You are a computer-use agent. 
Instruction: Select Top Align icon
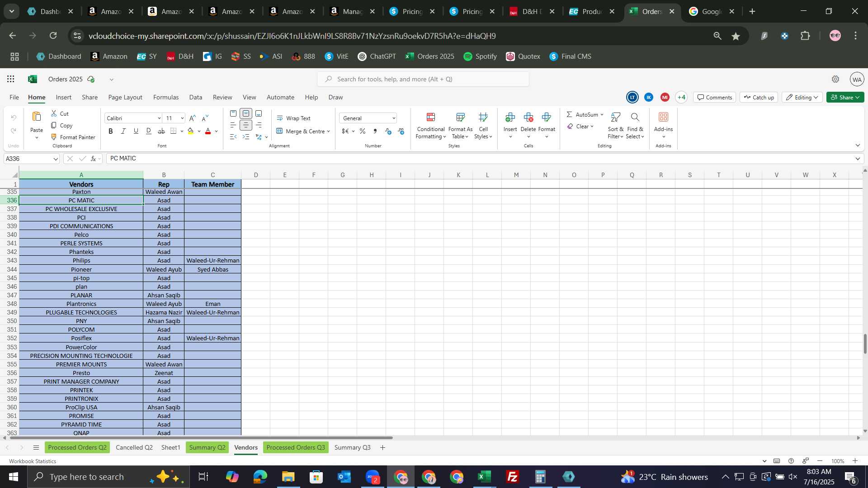(x=233, y=113)
